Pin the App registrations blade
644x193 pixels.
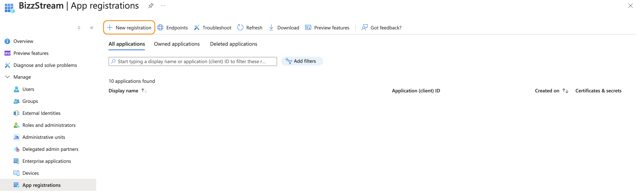[151, 6]
